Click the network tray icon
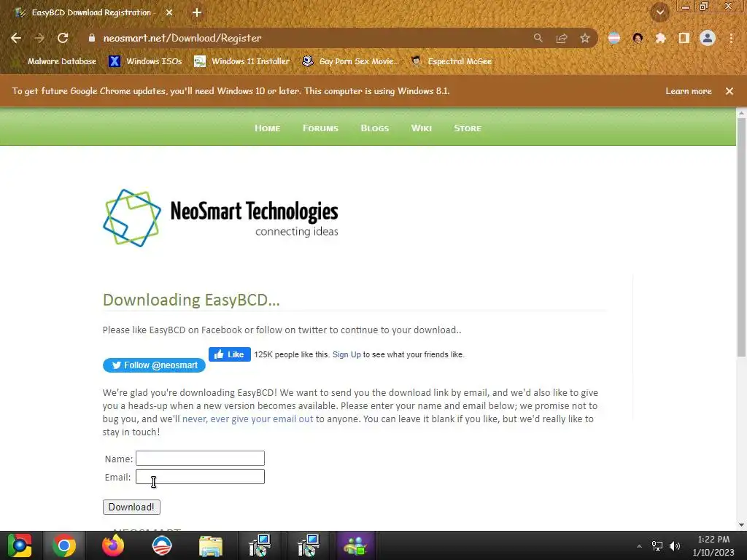Viewport: 747px width, 560px height. pyautogui.click(x=657, y=546)
